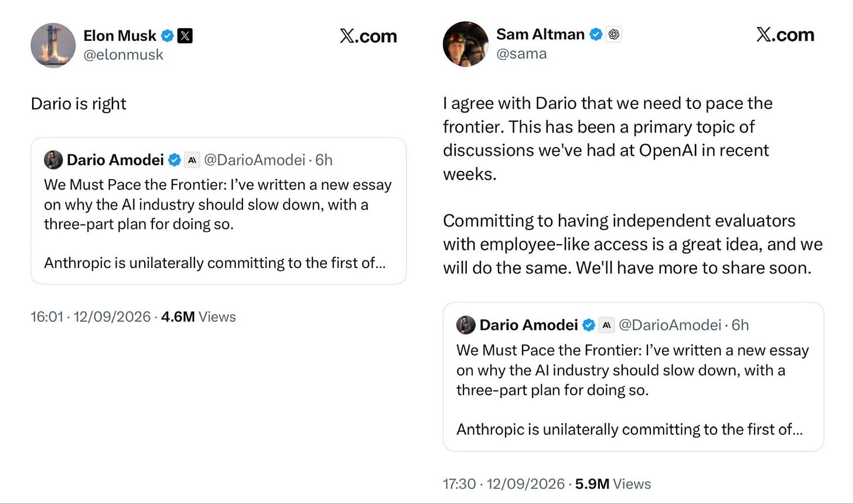Open Sam Altman's profile picture
Screen dimensions: 853x504
click(466, 44)
